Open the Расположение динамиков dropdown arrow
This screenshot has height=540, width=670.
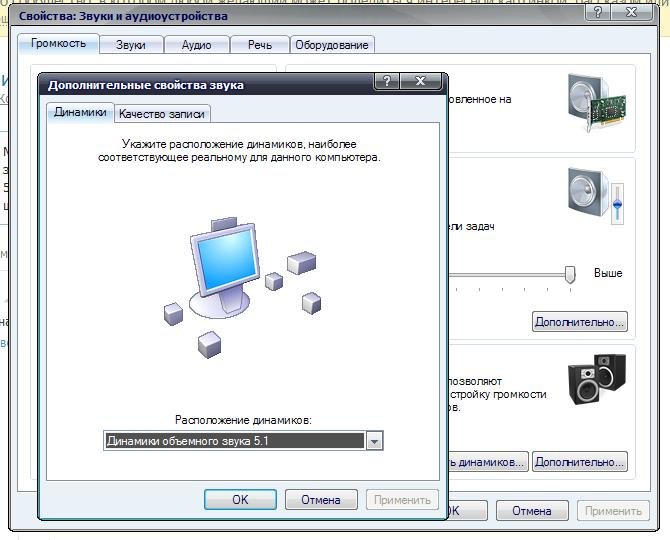pyautogui.click(x=374, y=441)
